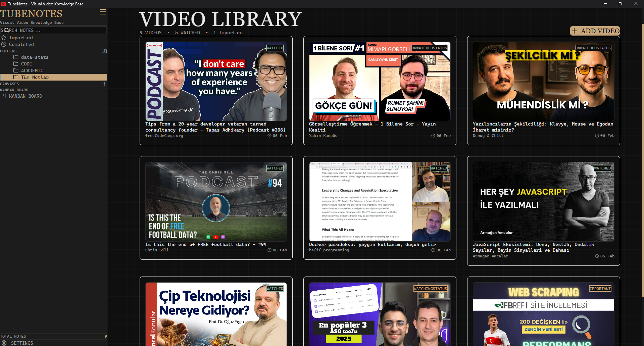Image resolution: width=644 pixels, height=346 pixels.
Task: Select the Important filter in sidebar
Action: pos(21,38)
